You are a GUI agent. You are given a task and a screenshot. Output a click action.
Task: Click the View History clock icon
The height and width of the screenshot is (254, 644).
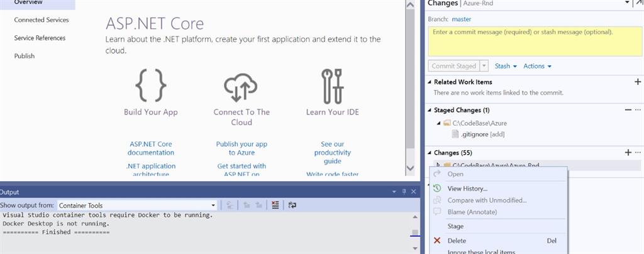tap(438, 189)
